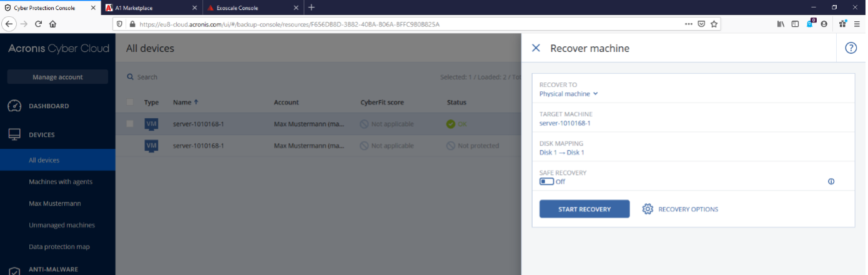Screen dimensions: 868x275
Task: Click Anti-Malware shield icon
Action: tap(14, 270)
